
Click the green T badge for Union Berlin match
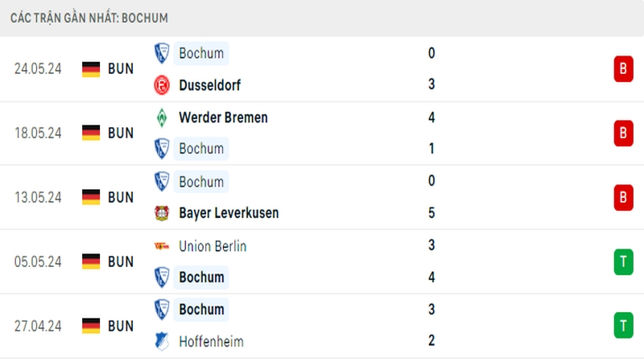point(623,261)
